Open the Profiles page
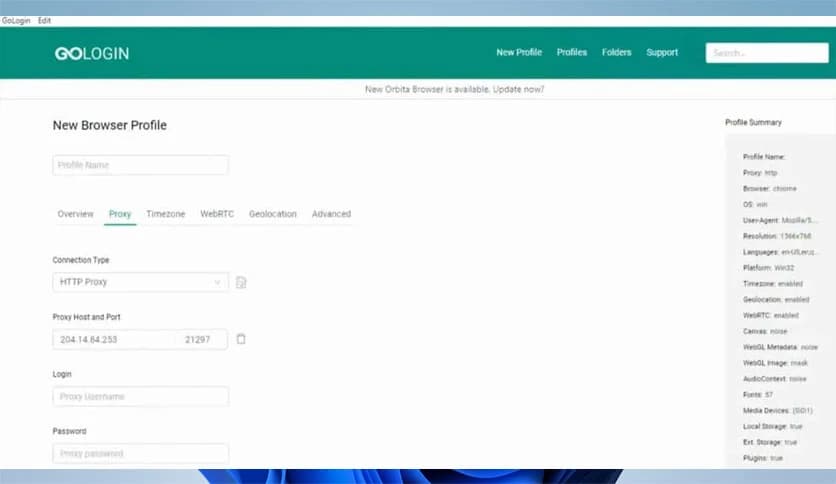This screenshot has height=484, width=836. [572, 52]
